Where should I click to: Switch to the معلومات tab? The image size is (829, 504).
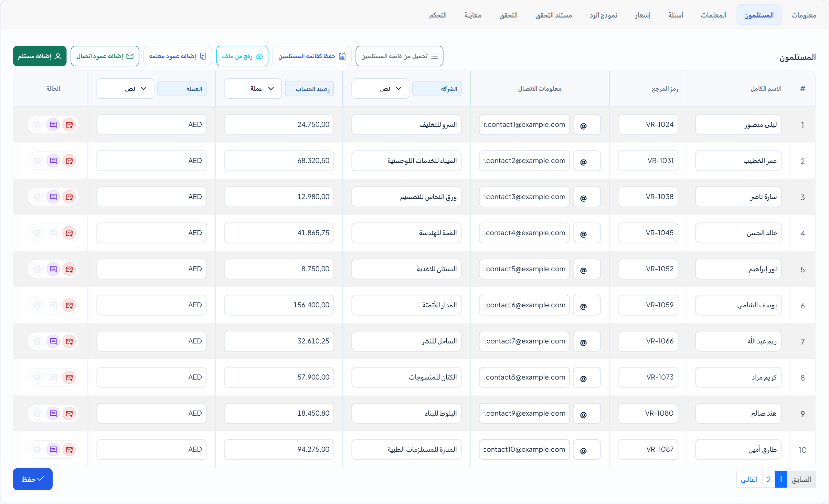[804, 15]
